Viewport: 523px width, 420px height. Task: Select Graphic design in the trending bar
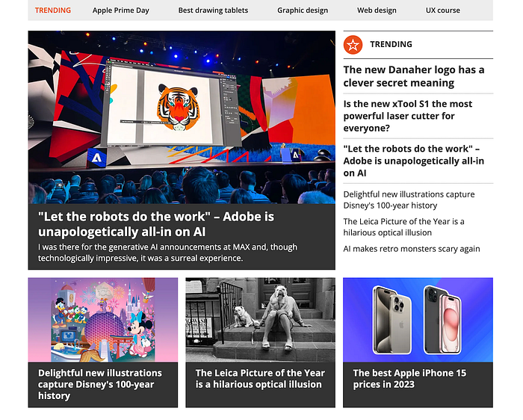(x=303, y=10)
